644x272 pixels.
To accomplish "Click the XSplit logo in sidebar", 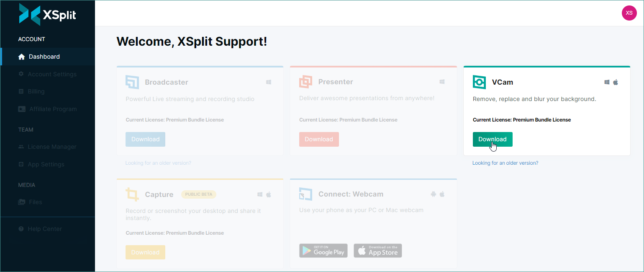I will click(48, 15).
